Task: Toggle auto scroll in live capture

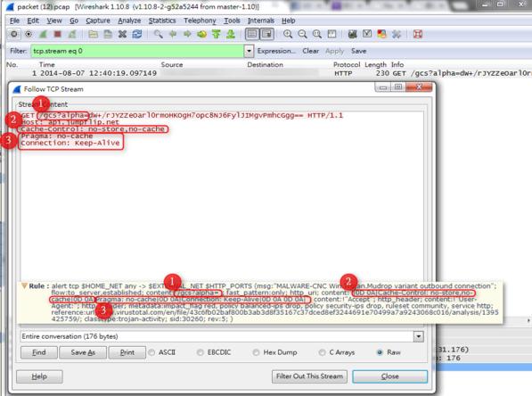Action: tap(267, 34)
